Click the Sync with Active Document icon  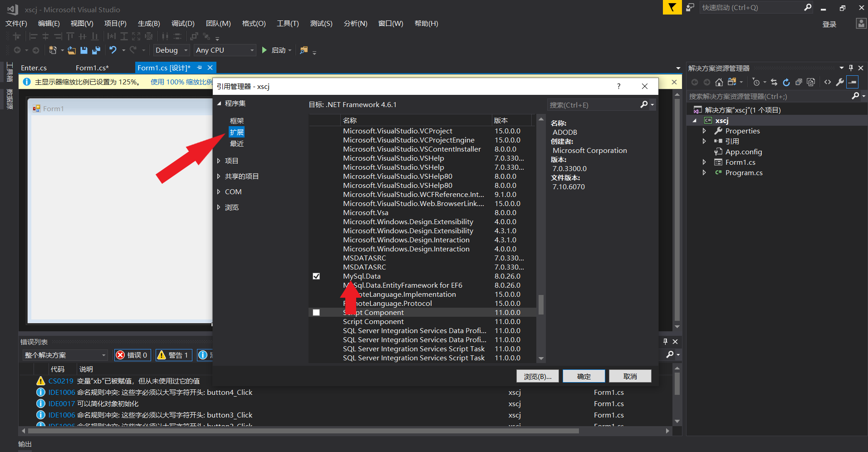coord(774,82)
